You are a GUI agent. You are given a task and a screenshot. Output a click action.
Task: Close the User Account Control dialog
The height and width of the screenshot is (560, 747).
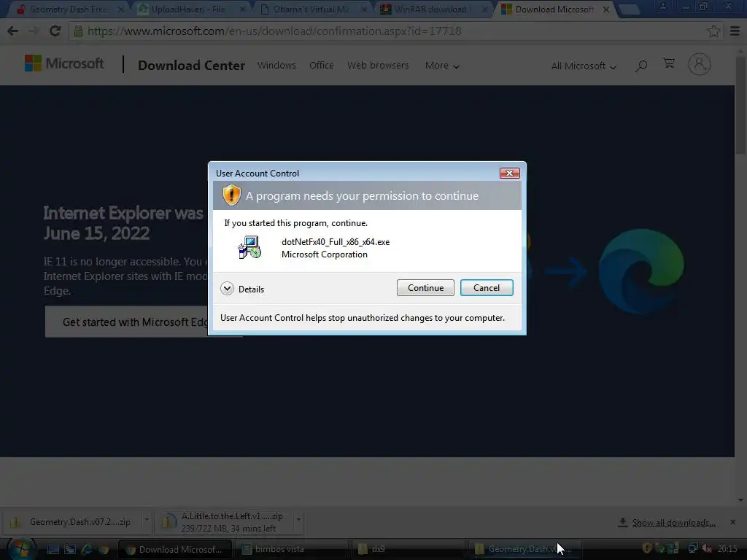[x=509, y=173]
